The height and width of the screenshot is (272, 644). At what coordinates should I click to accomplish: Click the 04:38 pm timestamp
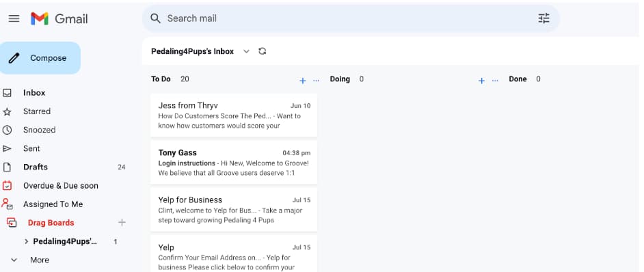[x=297, y=153]
